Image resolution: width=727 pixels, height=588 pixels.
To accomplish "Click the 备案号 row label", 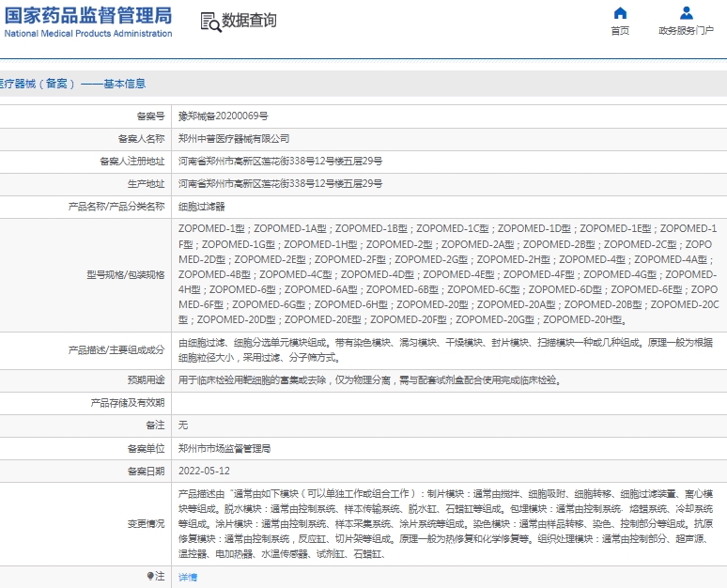I will pos(150,116).
